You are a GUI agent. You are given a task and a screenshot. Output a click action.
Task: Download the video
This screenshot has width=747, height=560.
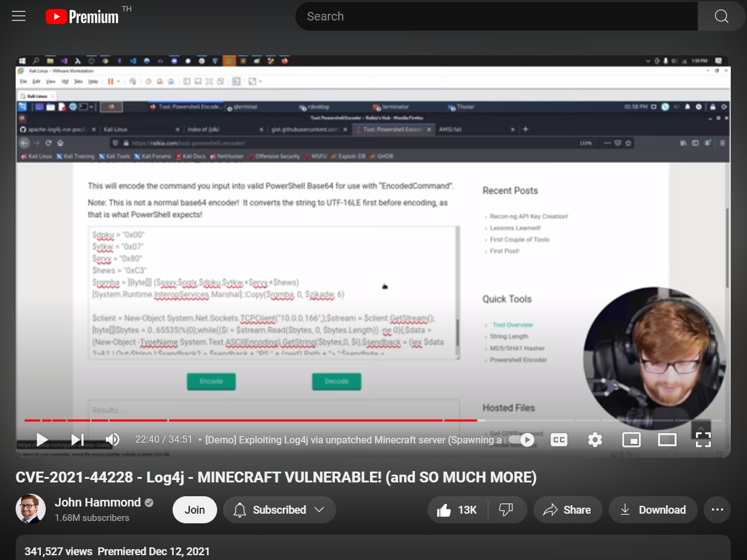point(653,509)
